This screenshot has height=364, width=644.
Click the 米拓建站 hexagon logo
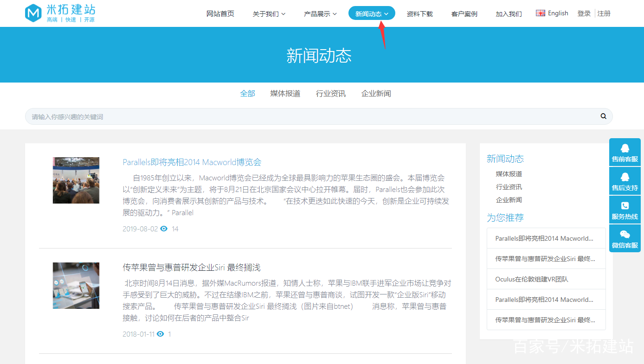coord(33,13)
